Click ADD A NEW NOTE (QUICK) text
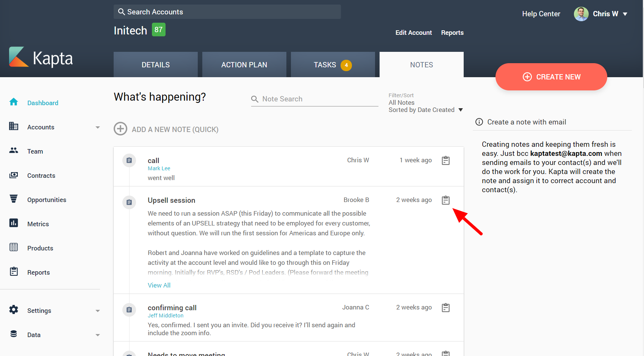The height and width of the screenshot is (356, 644). pyautogui.click(x=175, y=129)
